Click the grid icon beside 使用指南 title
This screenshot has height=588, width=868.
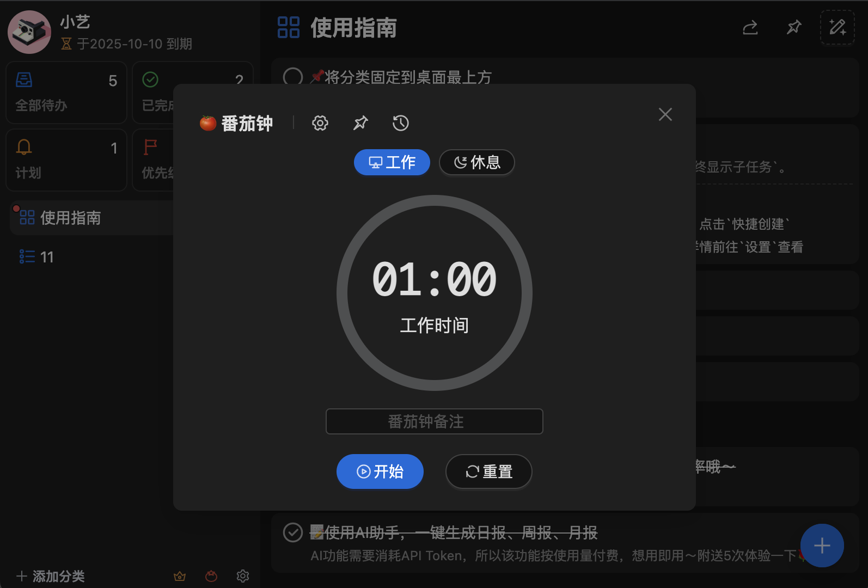(x=289, y=27)
